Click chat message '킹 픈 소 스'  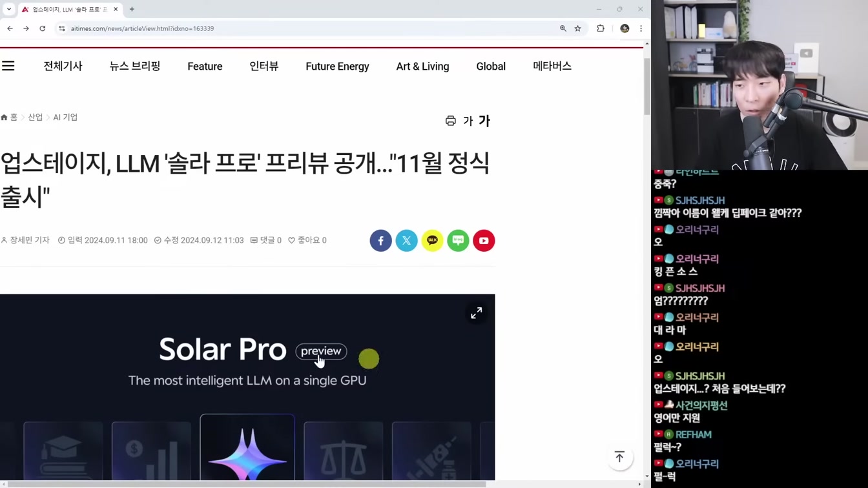pos(676,272)
